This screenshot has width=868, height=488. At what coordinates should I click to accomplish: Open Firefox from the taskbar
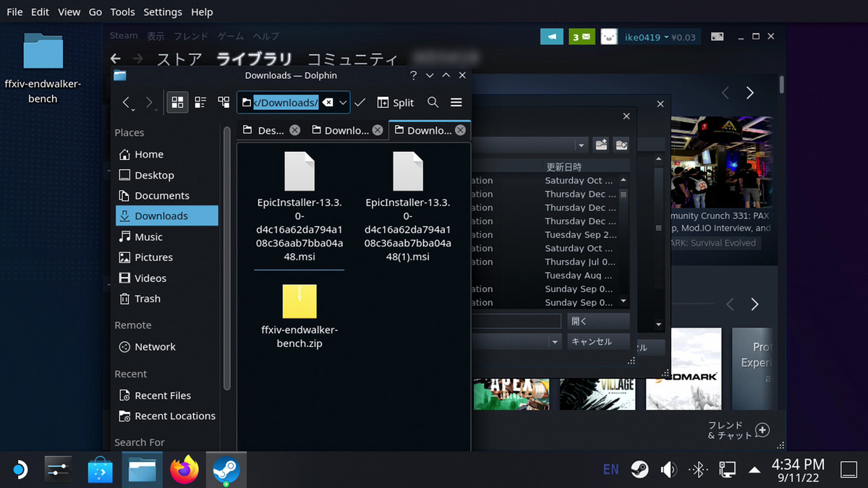184,470
